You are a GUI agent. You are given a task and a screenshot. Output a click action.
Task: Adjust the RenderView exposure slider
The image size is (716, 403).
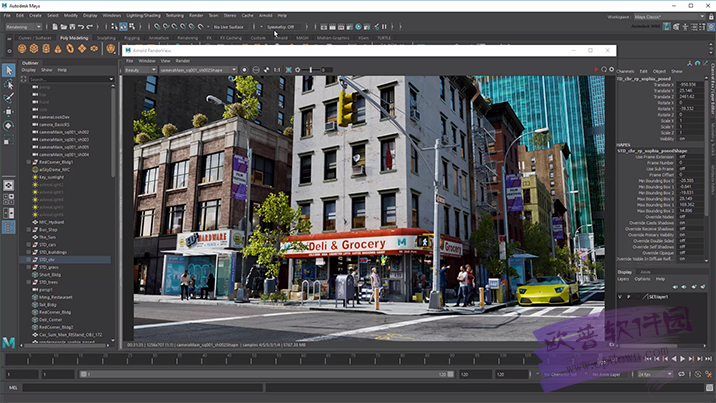[311, 70]
